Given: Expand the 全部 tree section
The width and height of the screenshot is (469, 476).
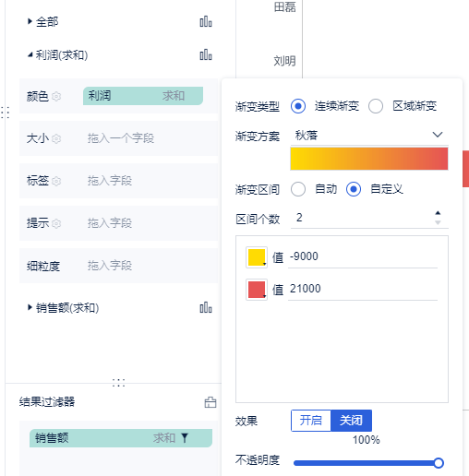Looking at the screenshot, I should point(30,21).
